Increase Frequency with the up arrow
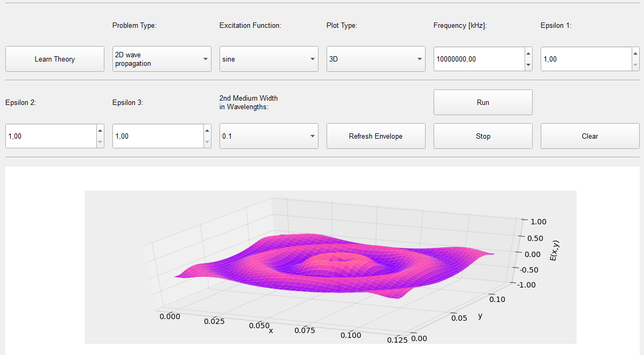This screenshot has width=644, height=355. (528, 53)
